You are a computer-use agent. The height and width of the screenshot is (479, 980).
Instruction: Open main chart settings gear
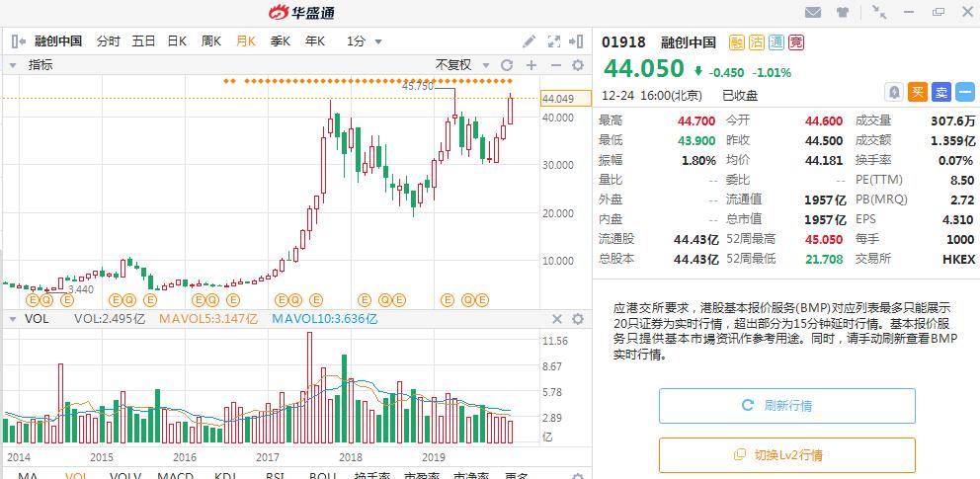click(578, 65)
